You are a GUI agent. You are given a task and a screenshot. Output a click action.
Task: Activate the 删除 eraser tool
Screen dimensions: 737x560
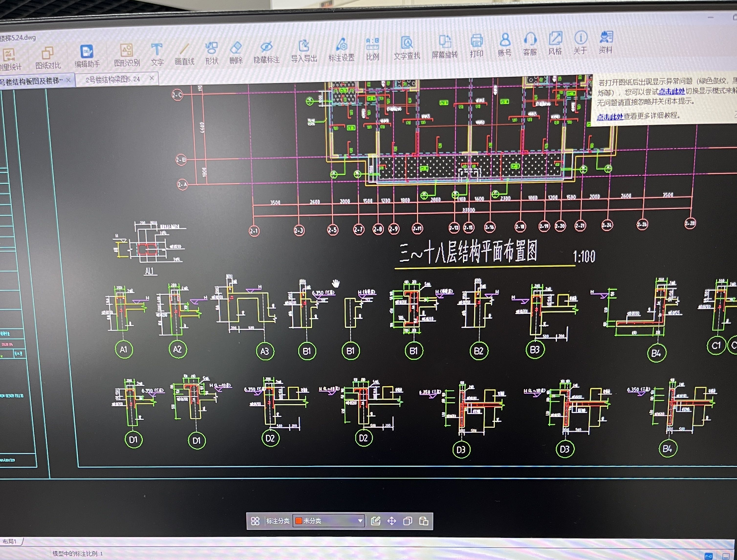[236, 52]
